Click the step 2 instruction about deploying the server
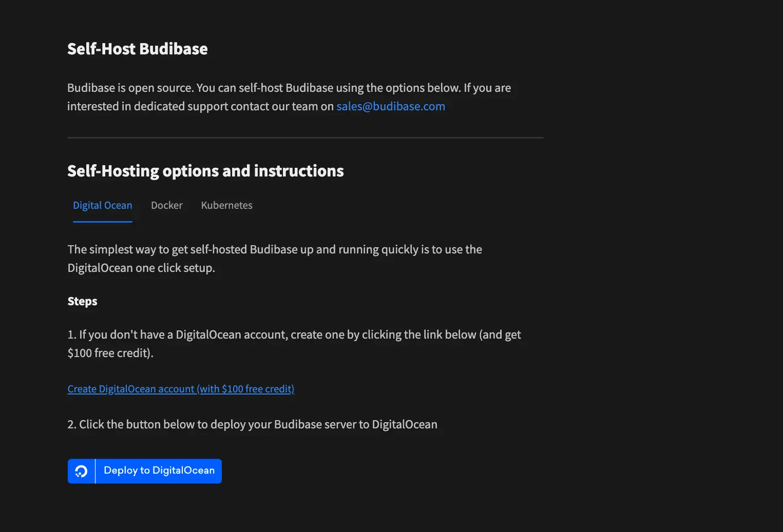The image size is (783, 532). [x=252, y=424]
